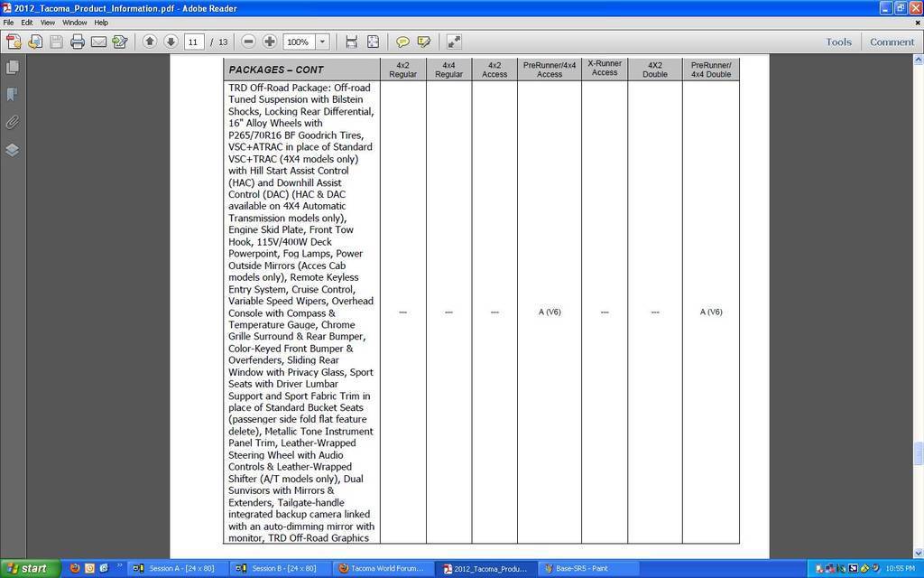Click the scrollbar up arrow
Screen dimensions: 924x578
pyautogui.click(x=918, y=60)
